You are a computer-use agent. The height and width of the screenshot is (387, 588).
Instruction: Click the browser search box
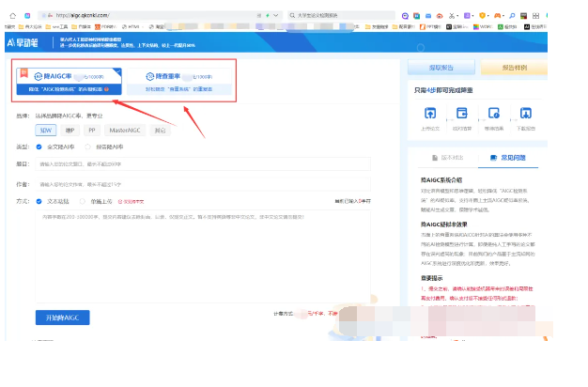coord(341,15)
